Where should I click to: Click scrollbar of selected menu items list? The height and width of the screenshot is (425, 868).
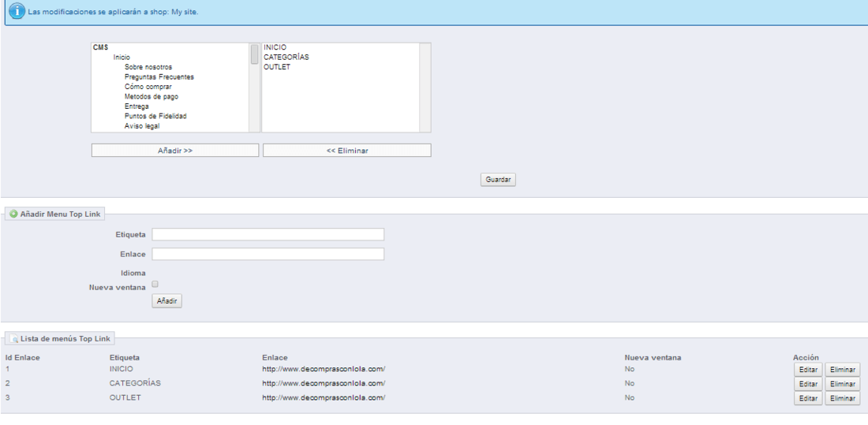pyautogui.click(x=425, y=88)
